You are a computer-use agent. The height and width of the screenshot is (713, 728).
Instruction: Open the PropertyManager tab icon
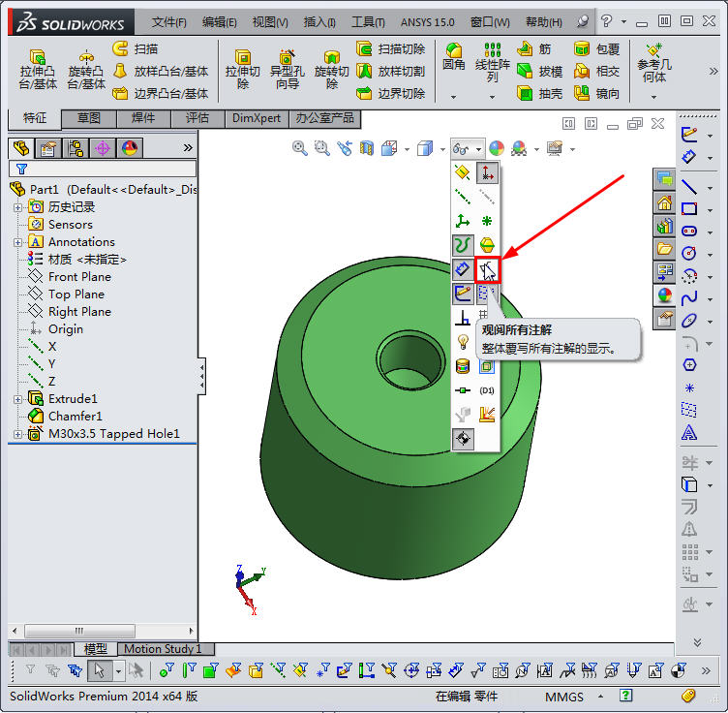[47, 148]
